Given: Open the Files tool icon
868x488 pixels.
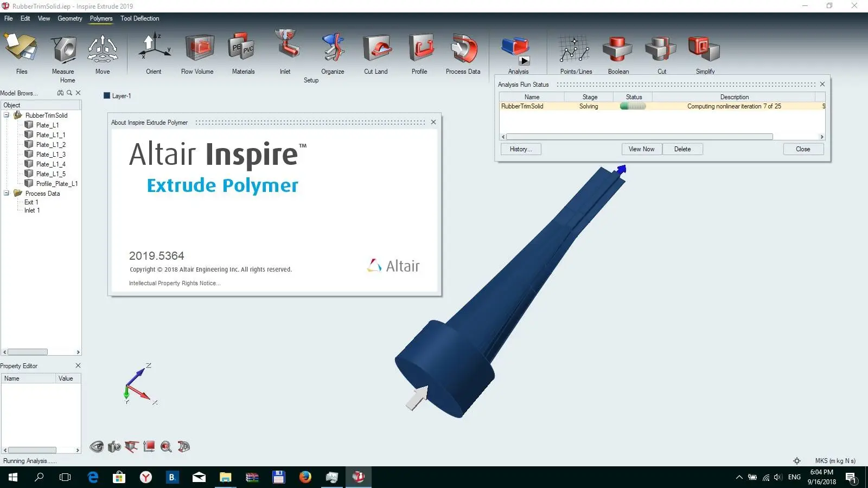Looking at the screenshot, I should (21, 48).
